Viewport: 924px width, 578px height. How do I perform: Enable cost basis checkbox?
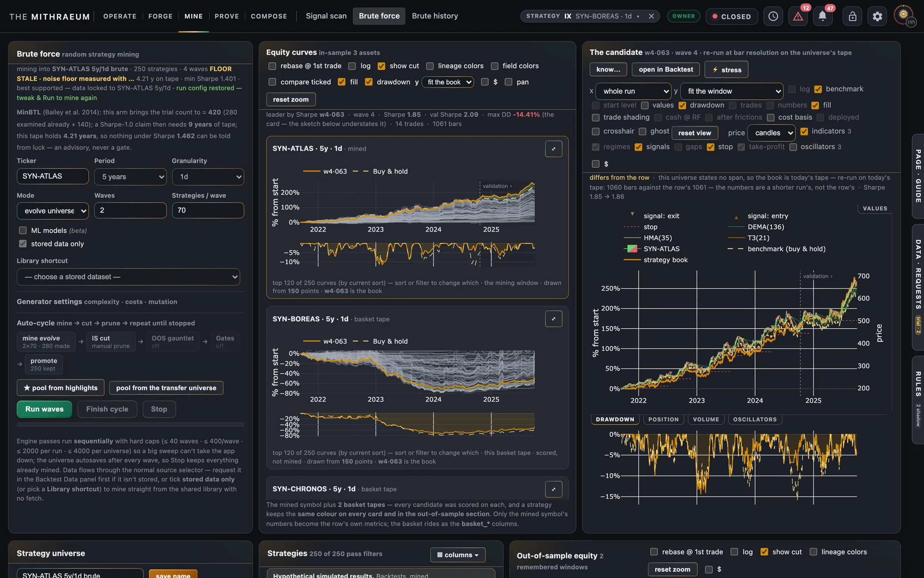coord(770,118)
